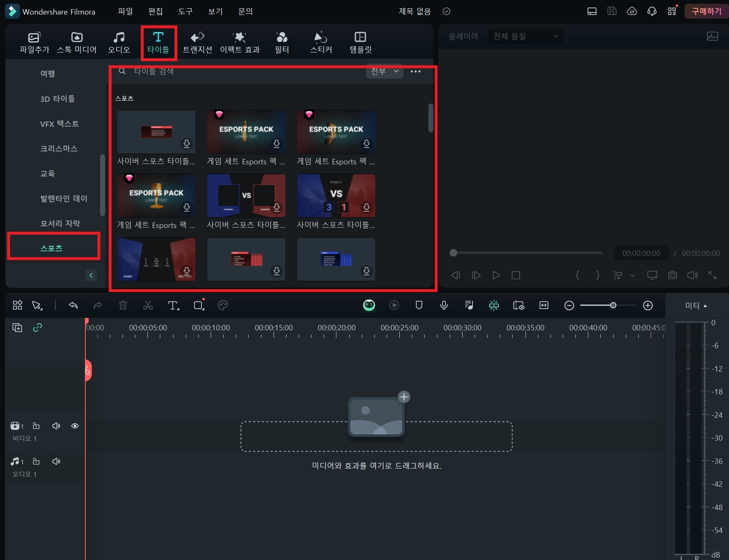Open the support headset icon
The image size is (729, 560).
[x=652, y=11]
